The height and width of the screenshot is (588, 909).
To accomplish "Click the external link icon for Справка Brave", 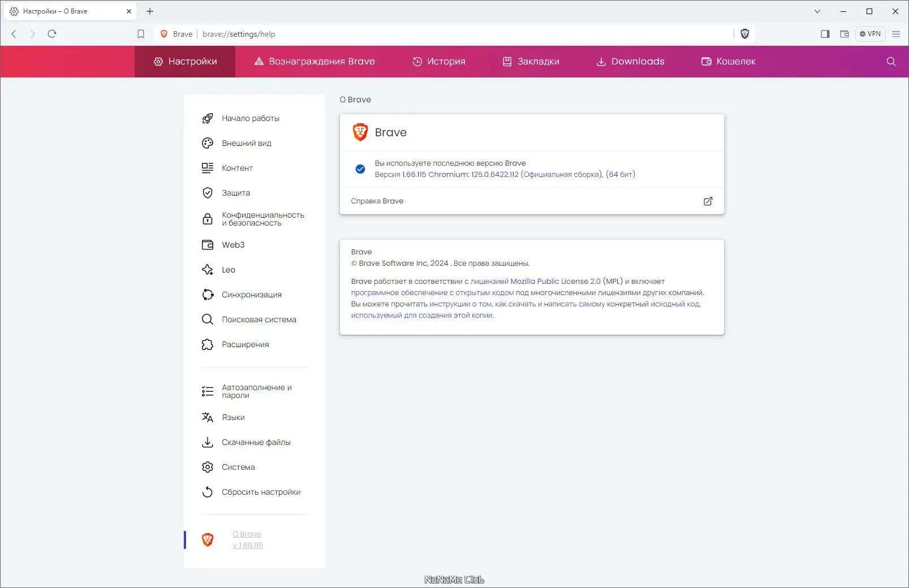I will click(708, 201).
